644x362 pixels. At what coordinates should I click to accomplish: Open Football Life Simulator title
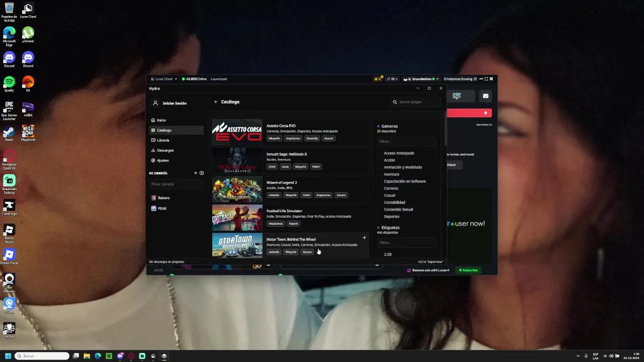pos(284,211)
